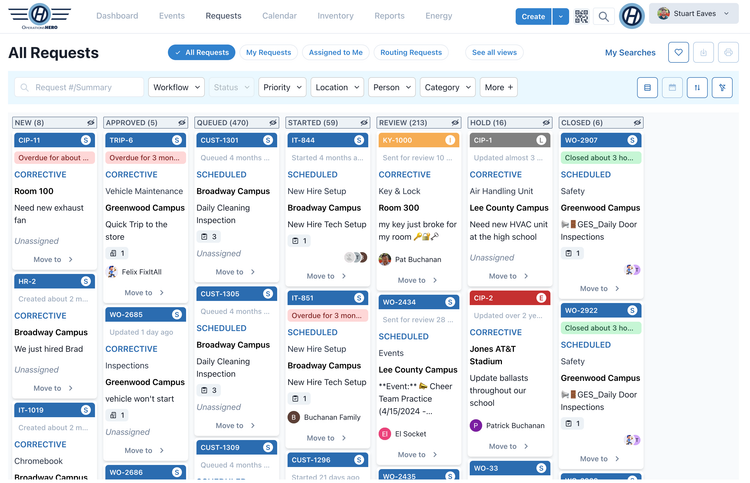Viewport: 750px width, 483px height.
Task: Open the QR code scanner icon
Action: 582,16
